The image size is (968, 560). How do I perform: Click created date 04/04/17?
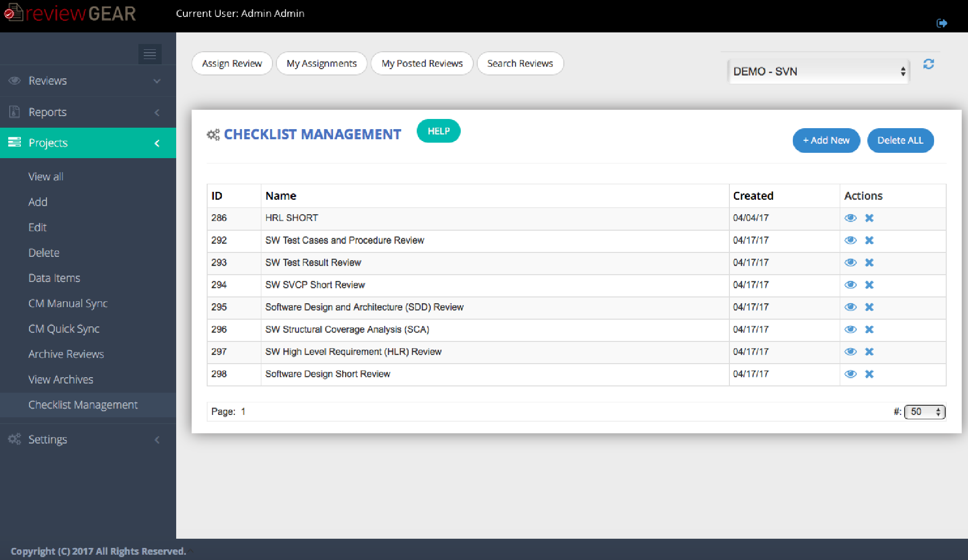pos(751,218)
